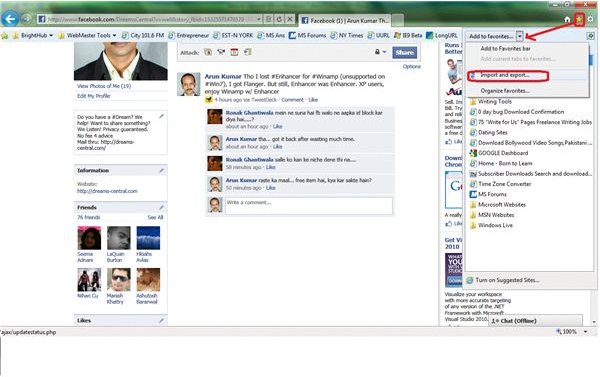Screen dimensions: 600x377
Task: Select Add to Favorites bar option
Action: click(x=505, y=49)
